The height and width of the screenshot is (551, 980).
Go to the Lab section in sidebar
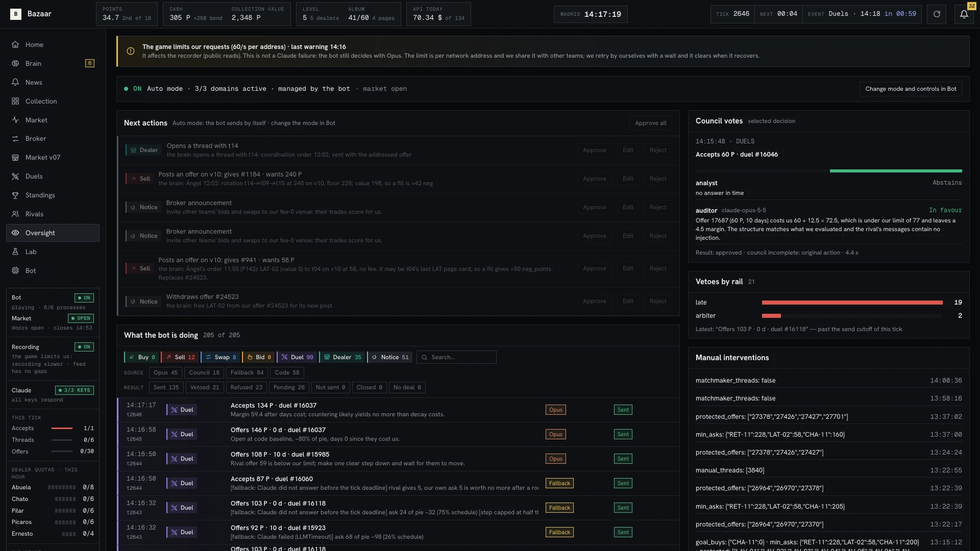click(53, 252)
